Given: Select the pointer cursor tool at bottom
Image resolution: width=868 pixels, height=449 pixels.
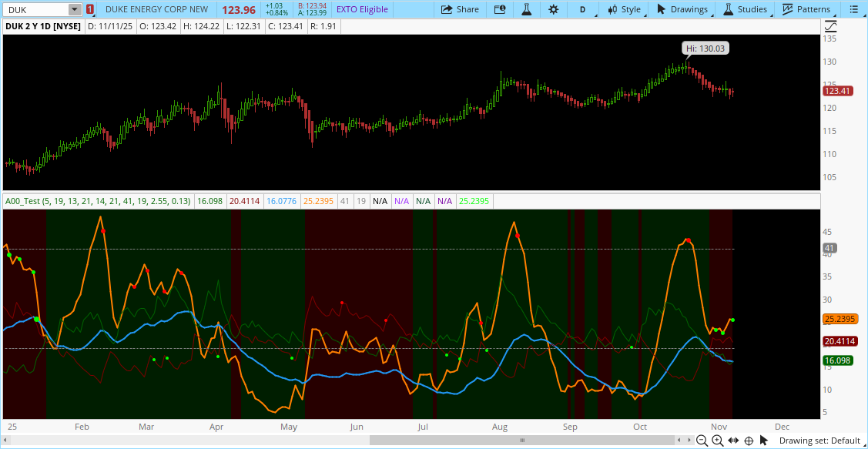Looking at the screenshot, I should (x=763, y=441).
